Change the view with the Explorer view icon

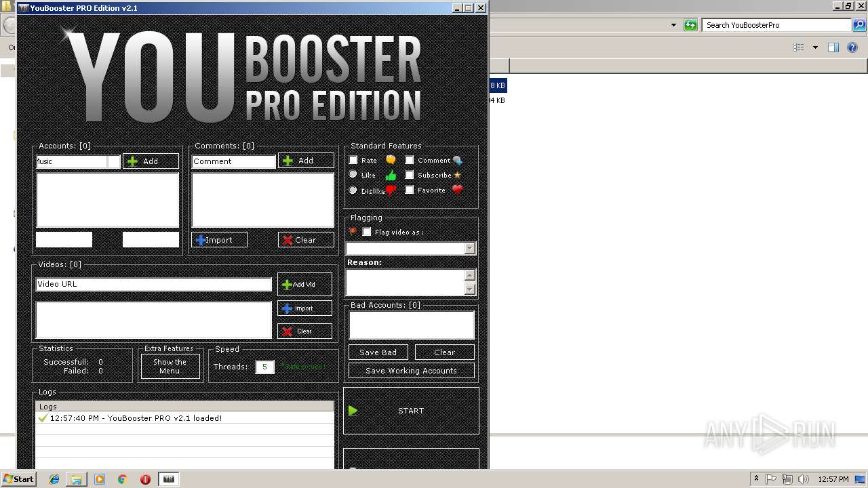pyautogui.click(x=799, y=47)
